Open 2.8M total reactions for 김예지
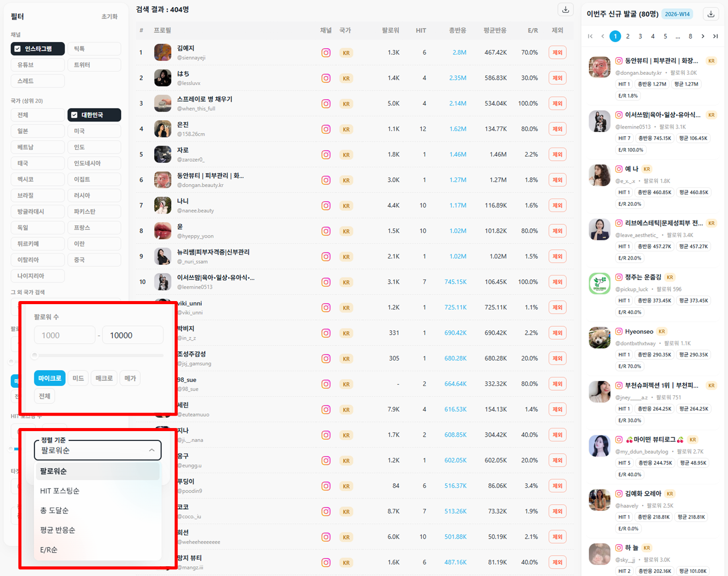 pyautogui.click(x=459, y=53)
